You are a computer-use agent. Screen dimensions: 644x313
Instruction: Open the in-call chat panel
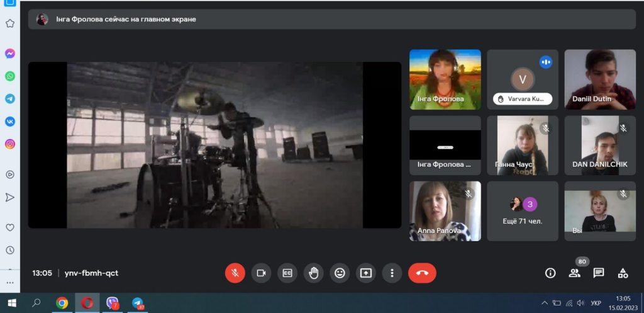[599, 273]
